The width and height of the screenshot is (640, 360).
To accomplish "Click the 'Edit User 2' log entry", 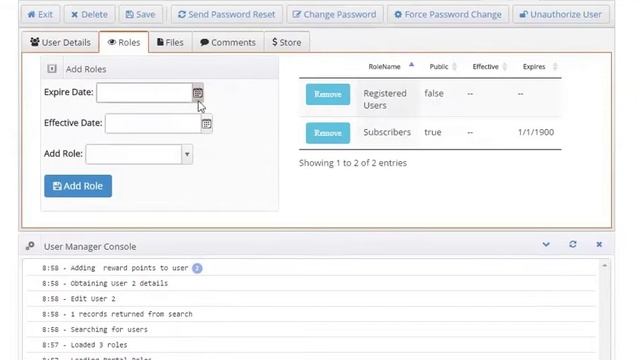I will pos(93,299).
